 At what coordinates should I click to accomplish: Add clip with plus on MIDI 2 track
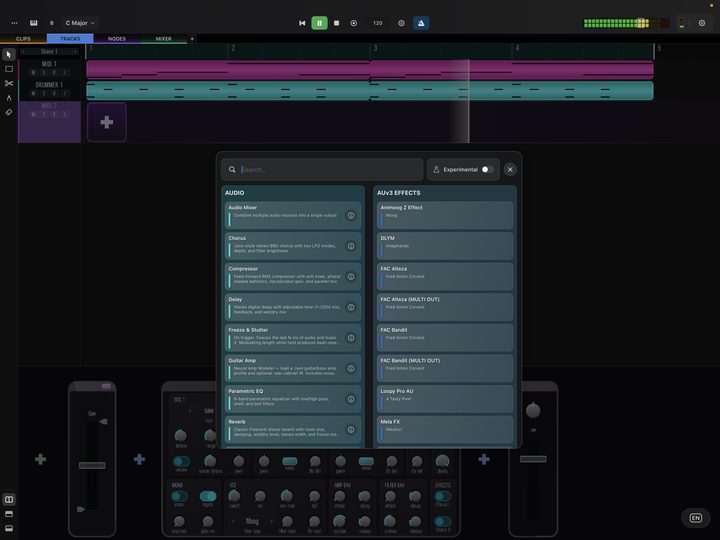coord(107,122)
